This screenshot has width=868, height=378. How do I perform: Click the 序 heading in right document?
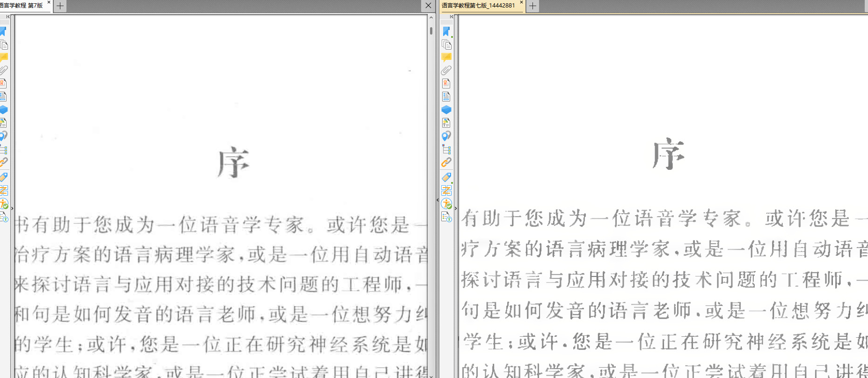coord(668,153)
